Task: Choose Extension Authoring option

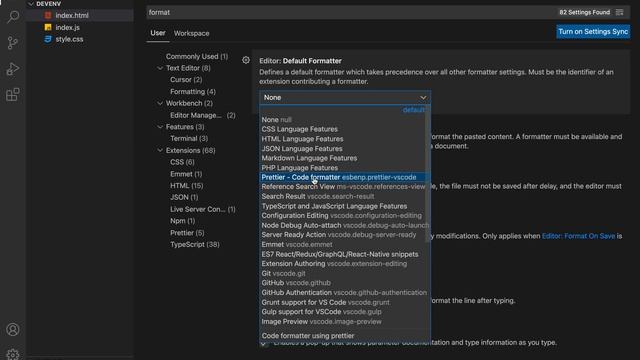Action: point(343,264)
